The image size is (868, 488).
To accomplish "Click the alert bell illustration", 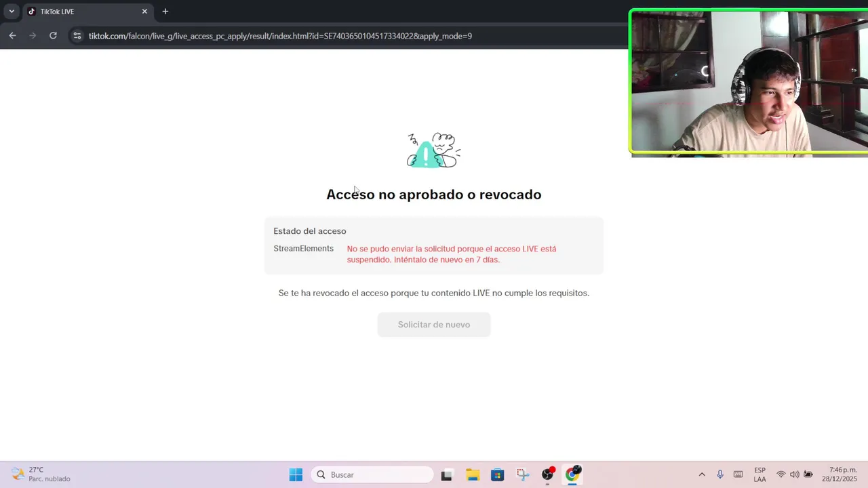I will point(434,150).
